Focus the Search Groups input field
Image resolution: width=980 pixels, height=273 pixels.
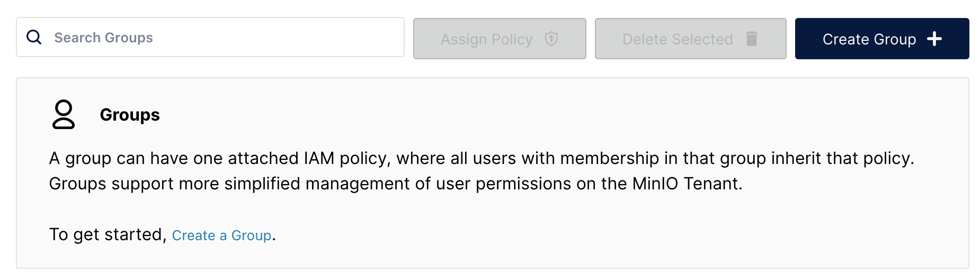point(222,38)
